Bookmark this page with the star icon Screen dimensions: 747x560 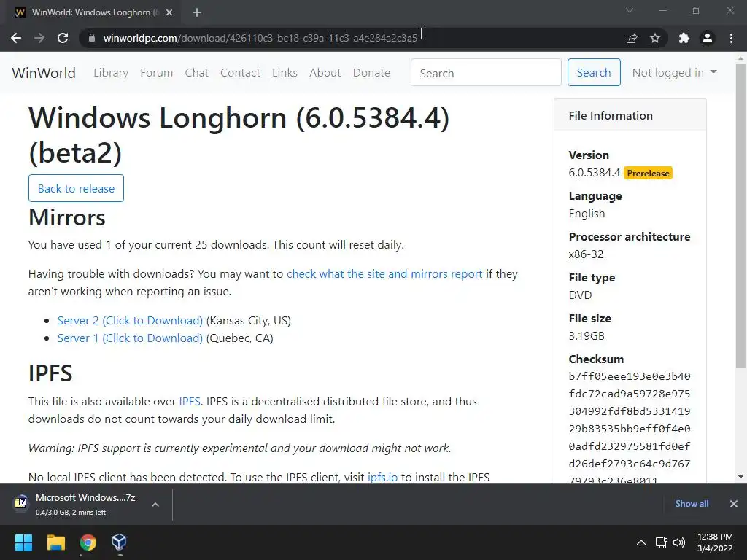pyautogui.click(x=655, y=38)
